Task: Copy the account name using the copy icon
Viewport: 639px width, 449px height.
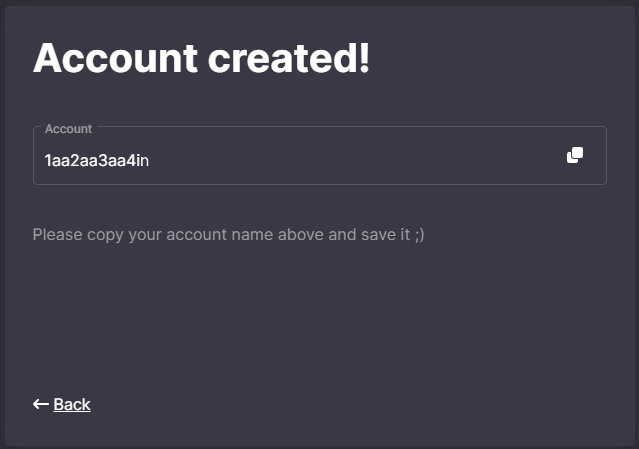Action: [x=575, y=155]
